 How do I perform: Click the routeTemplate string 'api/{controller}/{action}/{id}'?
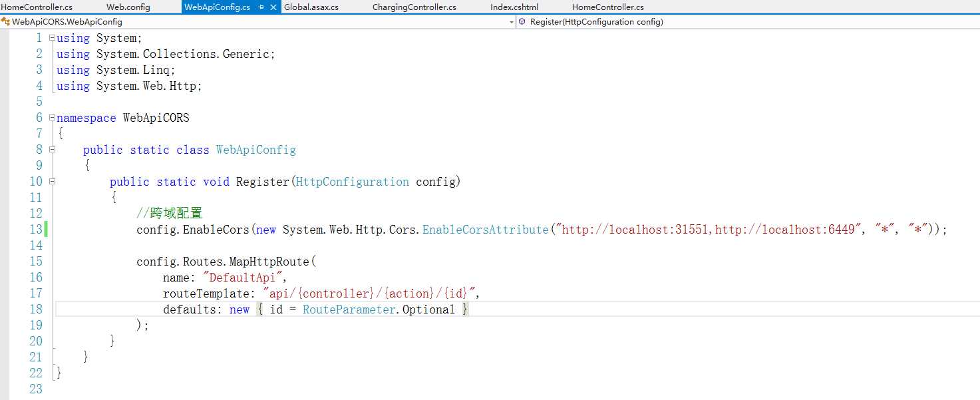click(x=369, y=294)
